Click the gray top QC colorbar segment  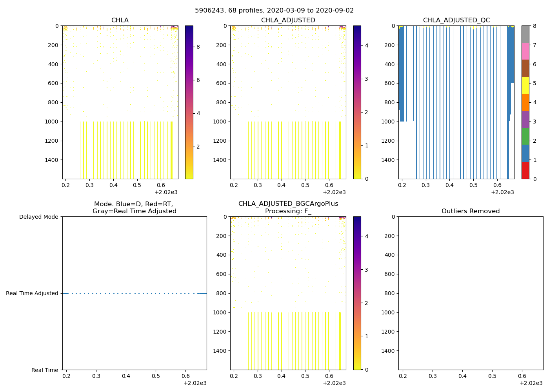525,34
